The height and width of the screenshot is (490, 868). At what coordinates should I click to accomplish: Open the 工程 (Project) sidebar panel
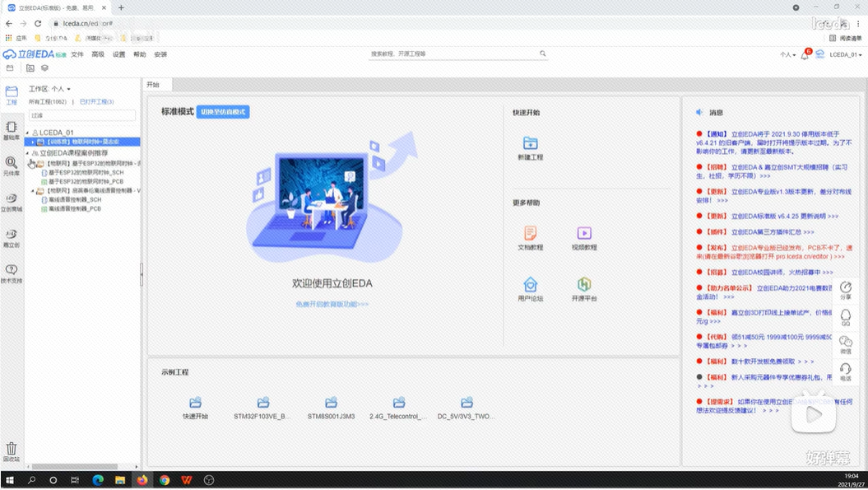coord(11,95)
